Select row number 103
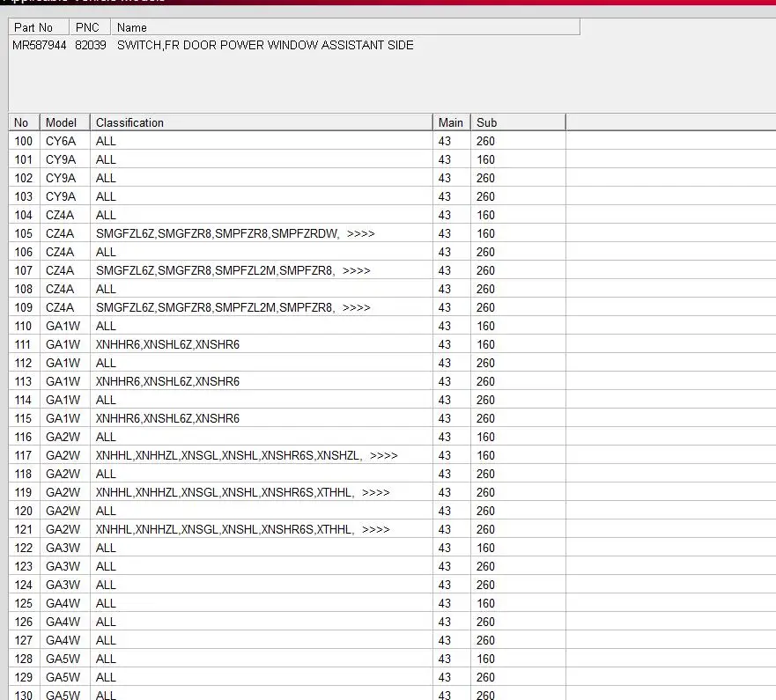776x700 pixels. pyautogui.click(x=23, y=197)
